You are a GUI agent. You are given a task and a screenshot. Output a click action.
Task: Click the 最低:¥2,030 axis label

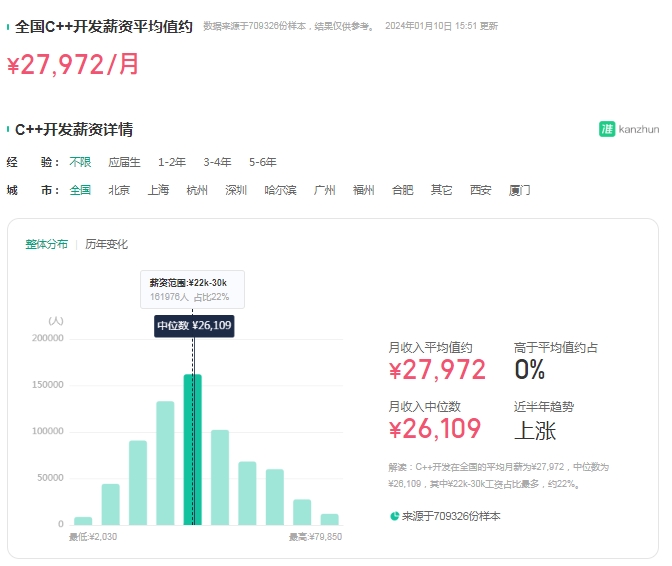[93, 537]
